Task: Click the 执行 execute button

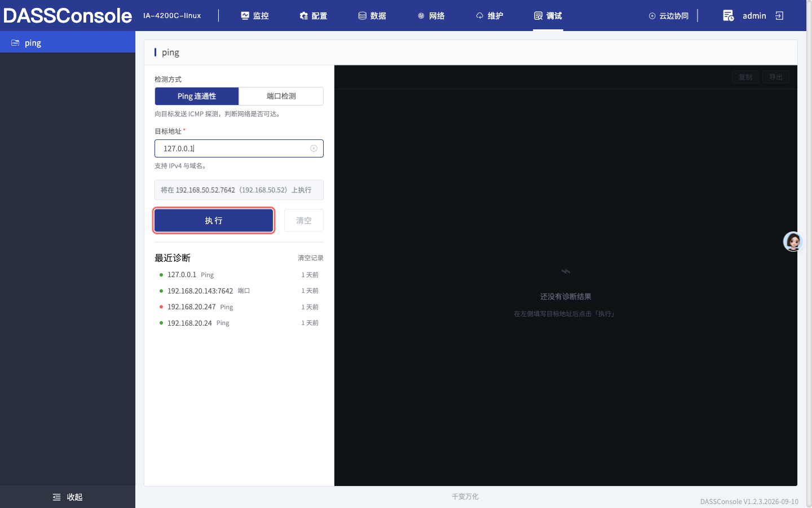Action: [x=214, y=220]
